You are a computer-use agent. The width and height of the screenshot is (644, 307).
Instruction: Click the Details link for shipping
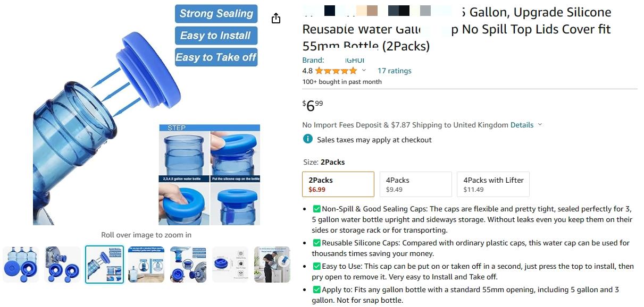522,125
